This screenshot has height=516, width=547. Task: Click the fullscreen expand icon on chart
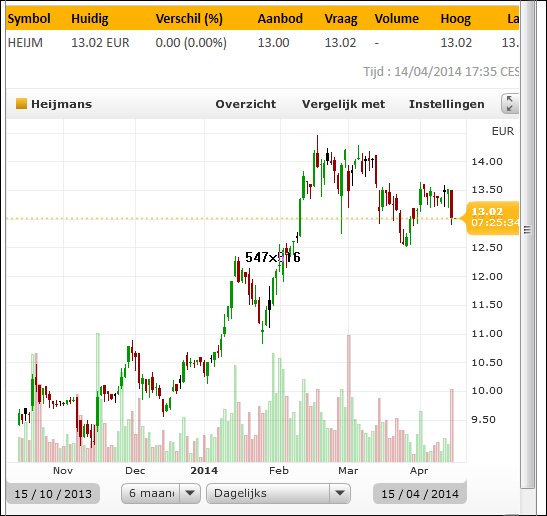coord(510,104)
